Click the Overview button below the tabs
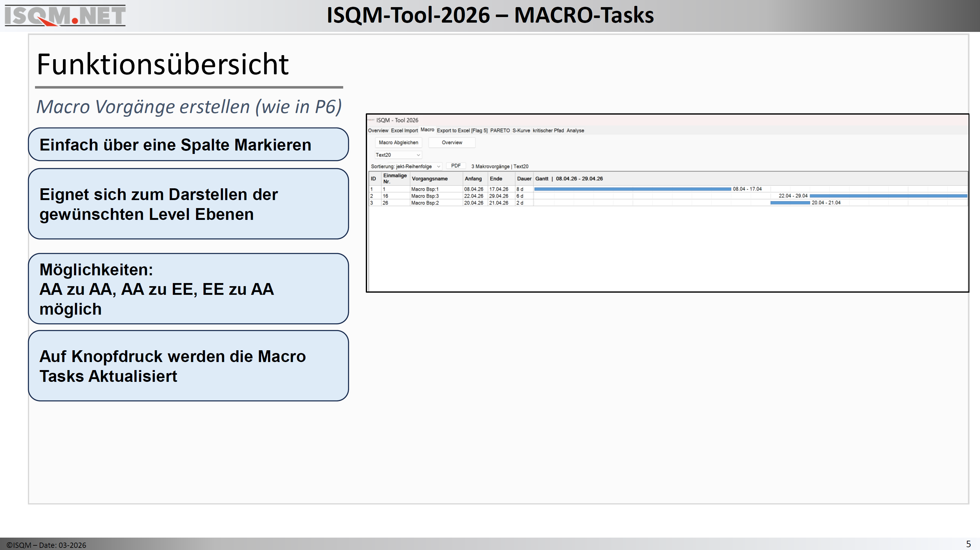 452,143
